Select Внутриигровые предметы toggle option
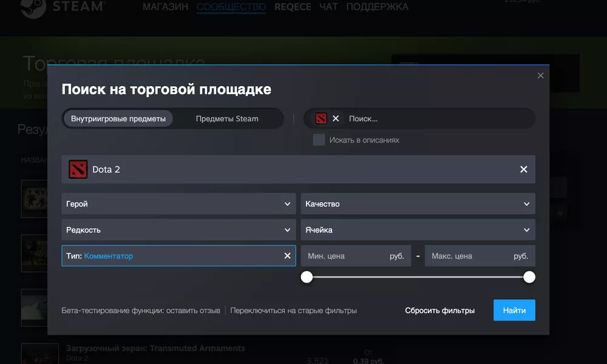Image resolution: width=607 pixels, height=364 pixels. click(x=118, y=118)
